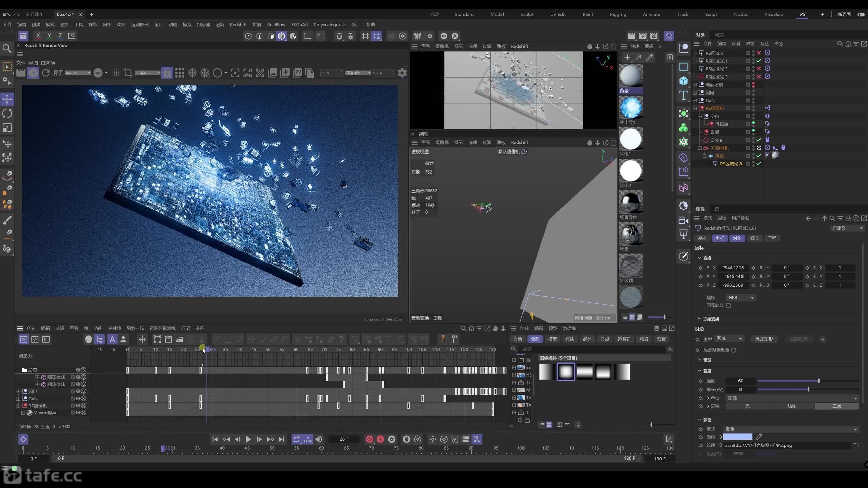Open the color 模式 dropdown
This screenshot has width=868, height=488.
point(791,429)
